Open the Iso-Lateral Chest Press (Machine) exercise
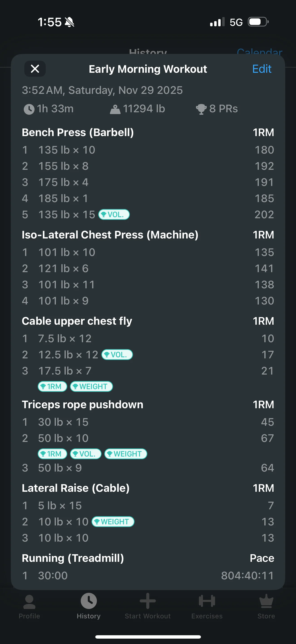296x644 pixels. click(x=110, y=235)
